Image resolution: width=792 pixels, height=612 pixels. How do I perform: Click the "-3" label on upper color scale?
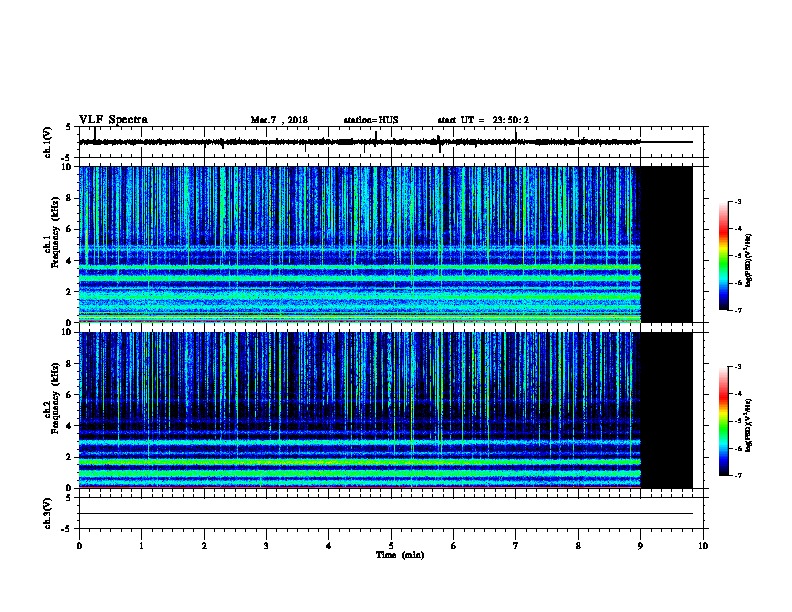coord(737,201)
